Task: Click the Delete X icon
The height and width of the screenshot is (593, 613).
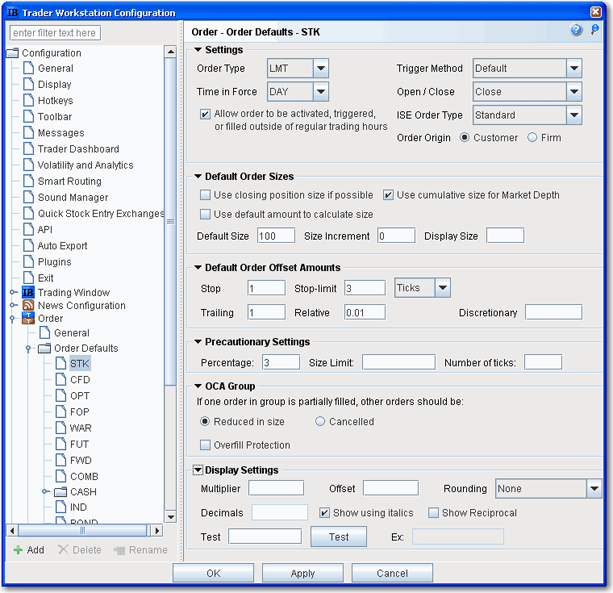Action: pos(63,550)
